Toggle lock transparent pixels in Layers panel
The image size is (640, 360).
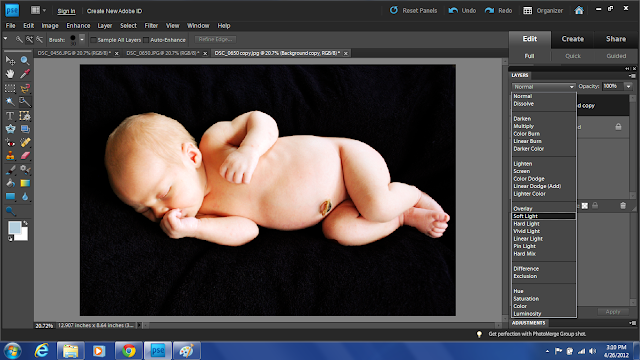(585, 206)
